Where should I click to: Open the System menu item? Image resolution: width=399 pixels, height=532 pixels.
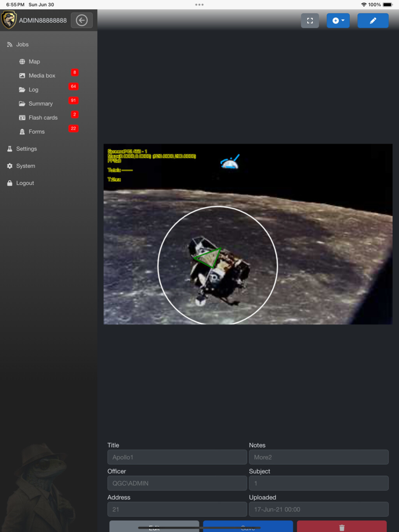pos(26,166)
